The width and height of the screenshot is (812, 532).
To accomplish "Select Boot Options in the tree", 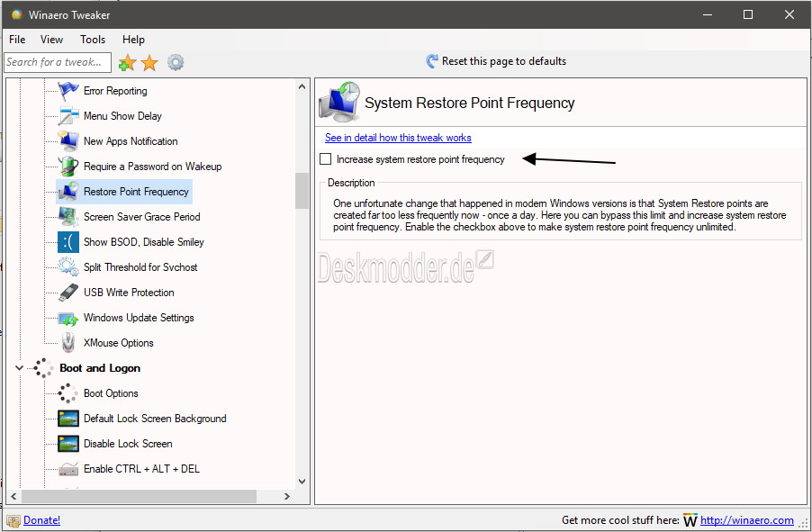I will [111, 393].
